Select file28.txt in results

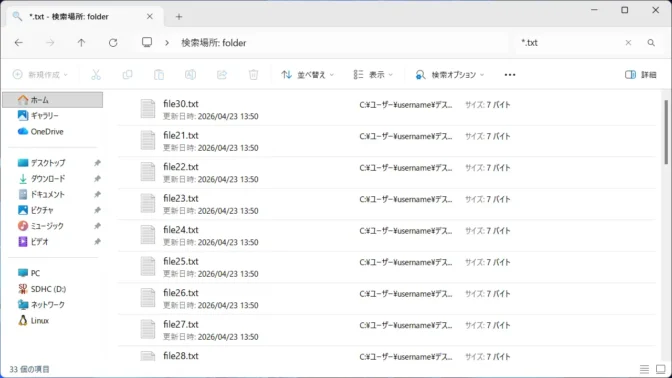[387, 355]
